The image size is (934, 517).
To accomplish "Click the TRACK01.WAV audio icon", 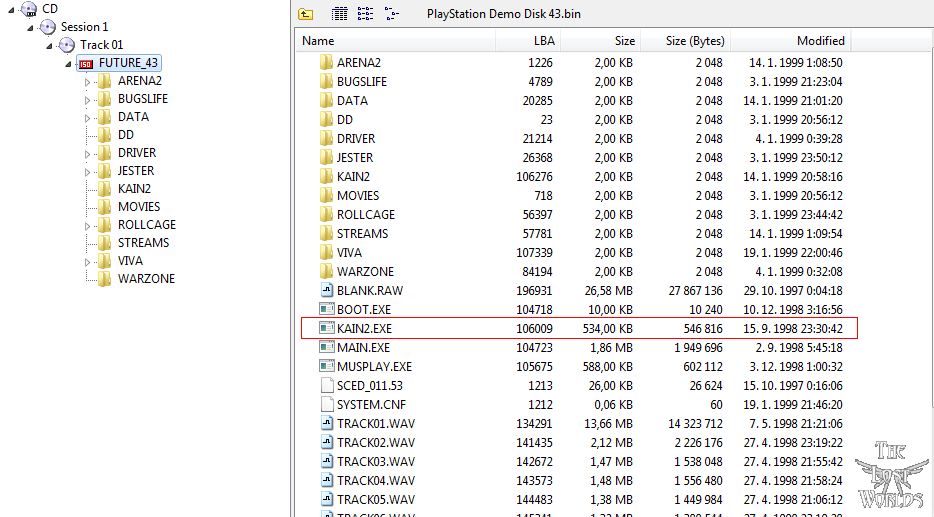I will pos(326,423).
